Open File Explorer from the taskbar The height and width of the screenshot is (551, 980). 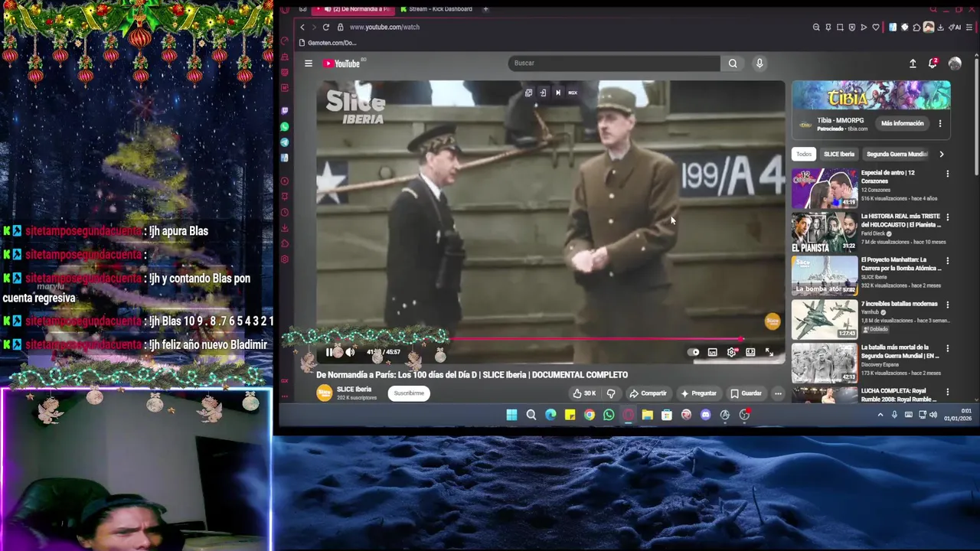(647, 415)
